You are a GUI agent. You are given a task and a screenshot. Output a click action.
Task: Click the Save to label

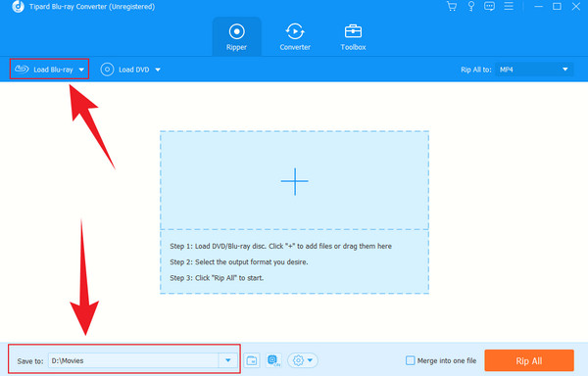coord(30,361)
